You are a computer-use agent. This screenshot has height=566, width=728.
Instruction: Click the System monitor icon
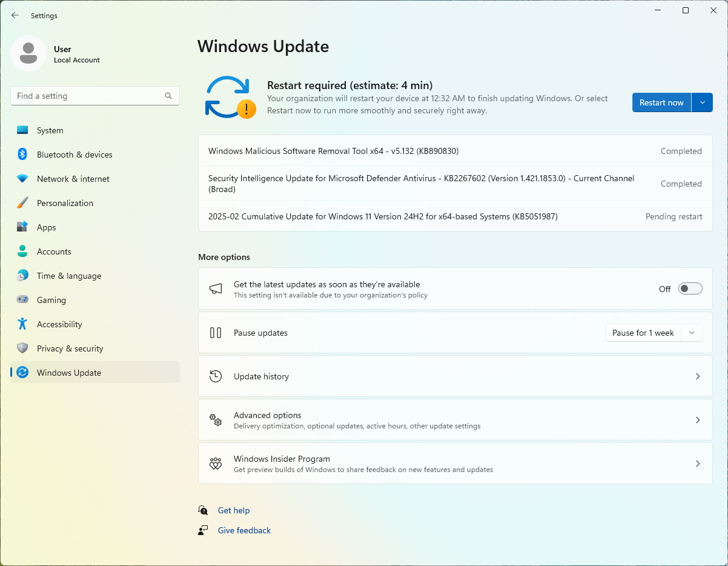pyautogui.click(x=22, y=130)
